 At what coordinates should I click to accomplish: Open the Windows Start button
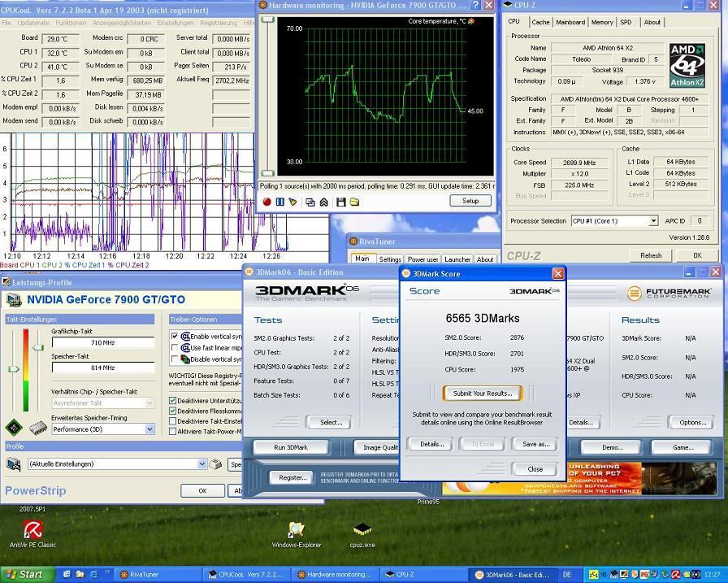pyautogui.click(x=26, y=575)
